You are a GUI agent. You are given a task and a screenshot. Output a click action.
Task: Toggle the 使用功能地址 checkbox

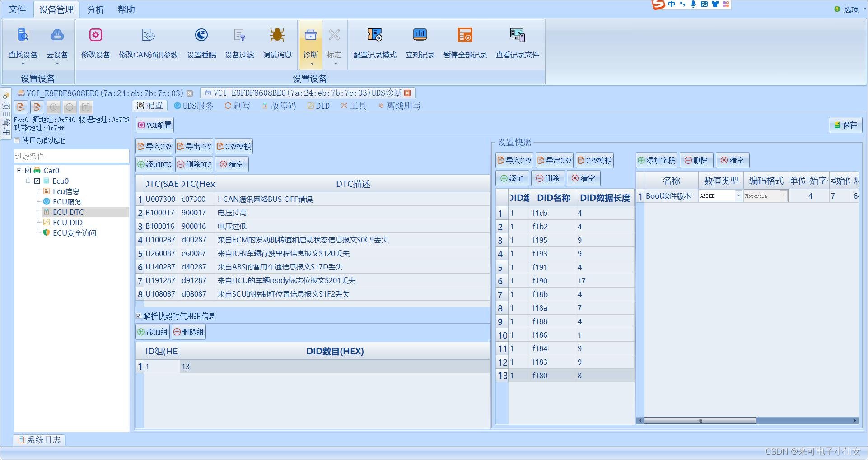pyautogui.click(x=17, y=140)
